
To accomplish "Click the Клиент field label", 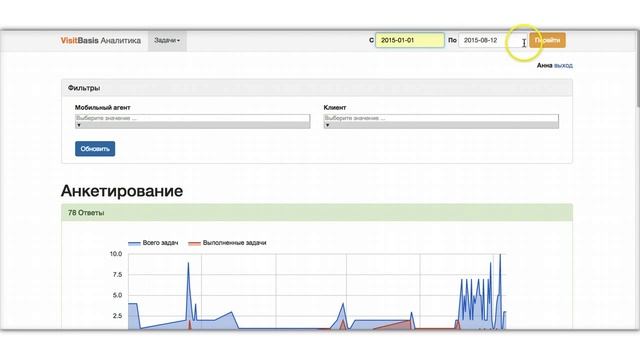I will [335, 107].
